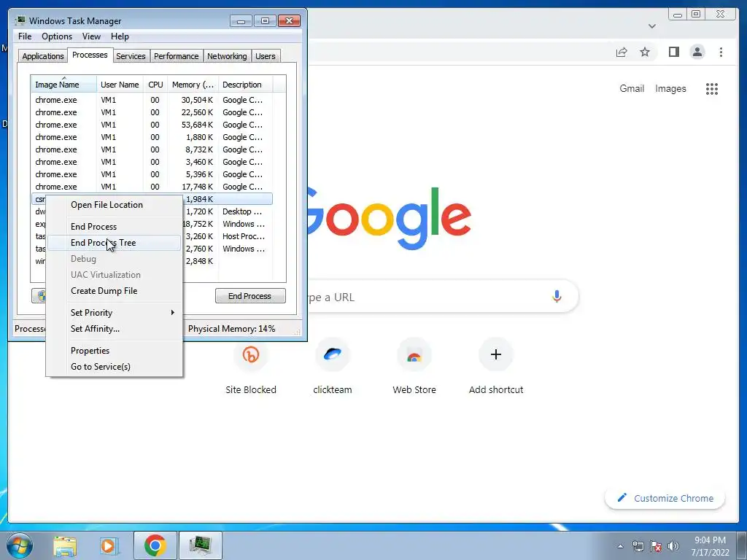The height and width of the screenshot is (560, 747).
Task: Open Chrome three-dot menu
Action: tap(721, 52)
